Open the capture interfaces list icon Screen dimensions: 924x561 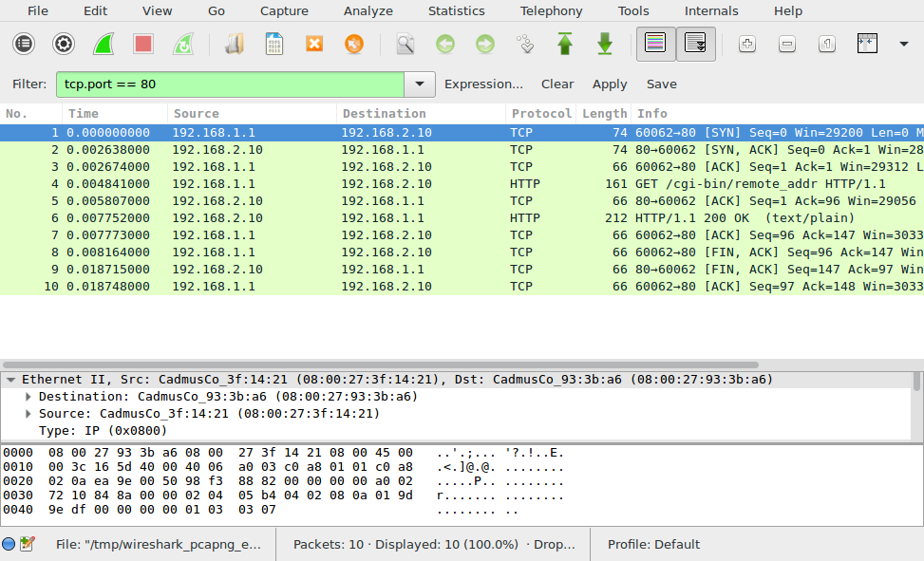[x=24, y=44]
